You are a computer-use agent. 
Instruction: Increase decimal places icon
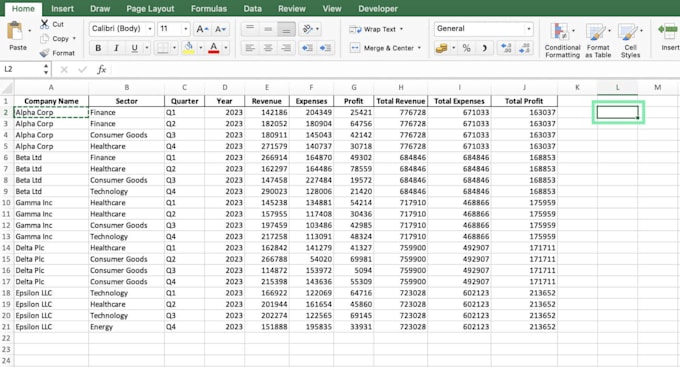tap(506, 48)
